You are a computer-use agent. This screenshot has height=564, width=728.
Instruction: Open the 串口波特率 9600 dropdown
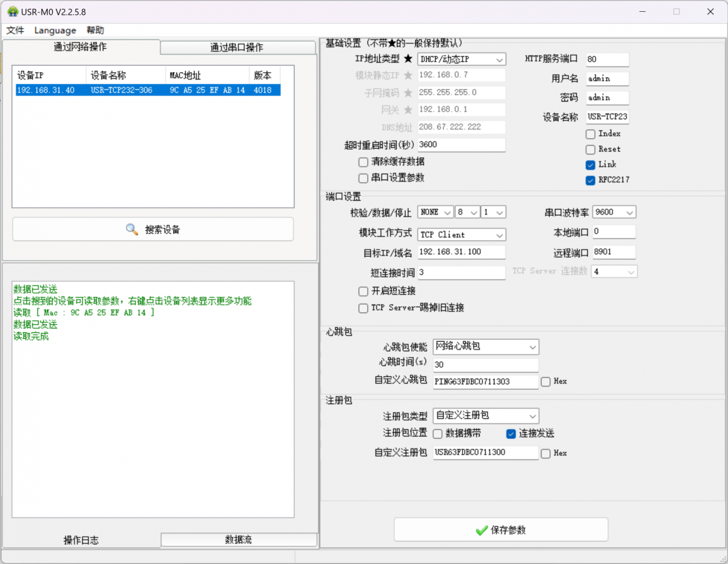point(614,213)
